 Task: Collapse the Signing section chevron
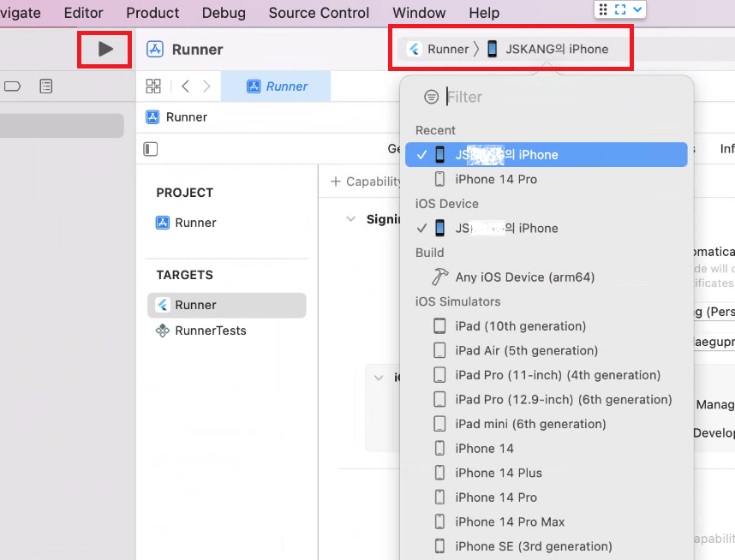tap(350, 219)
